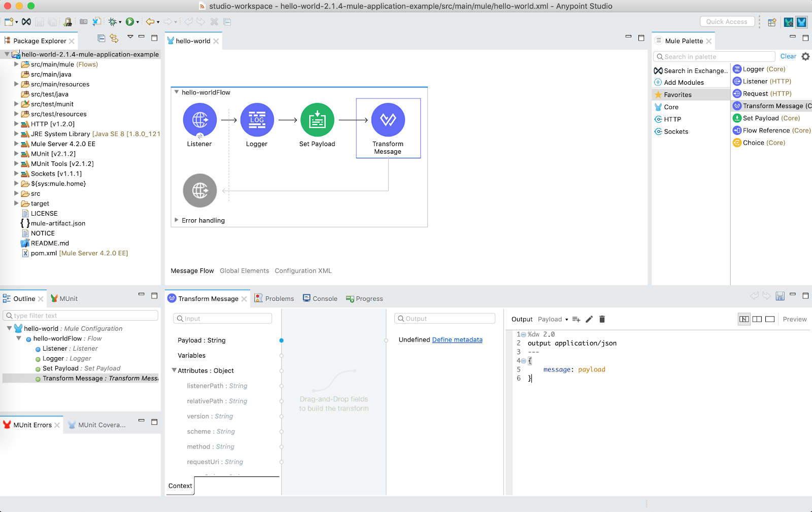The image size is (812, 512).
Task: Open the Problems tab
Action: click(274, 299)
